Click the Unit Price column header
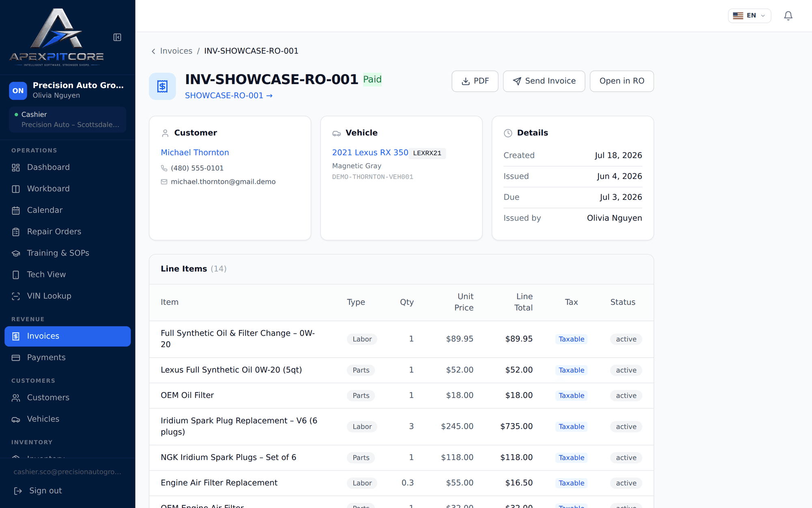 pyautogui.click(x=464, y=302)
